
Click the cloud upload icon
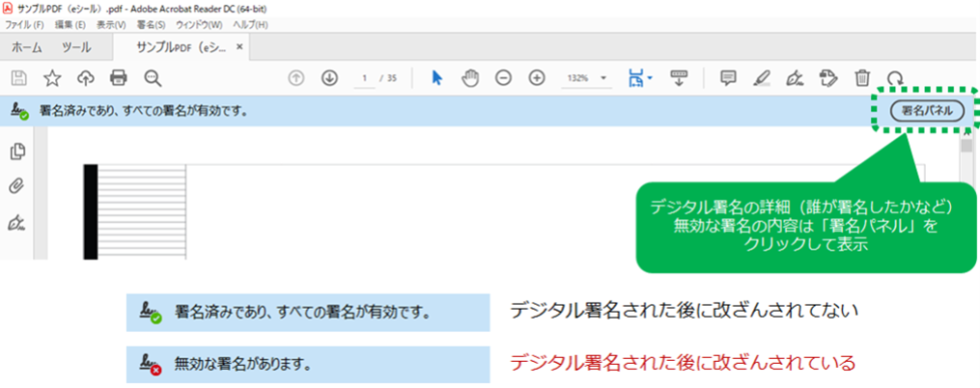coord(85,78)
